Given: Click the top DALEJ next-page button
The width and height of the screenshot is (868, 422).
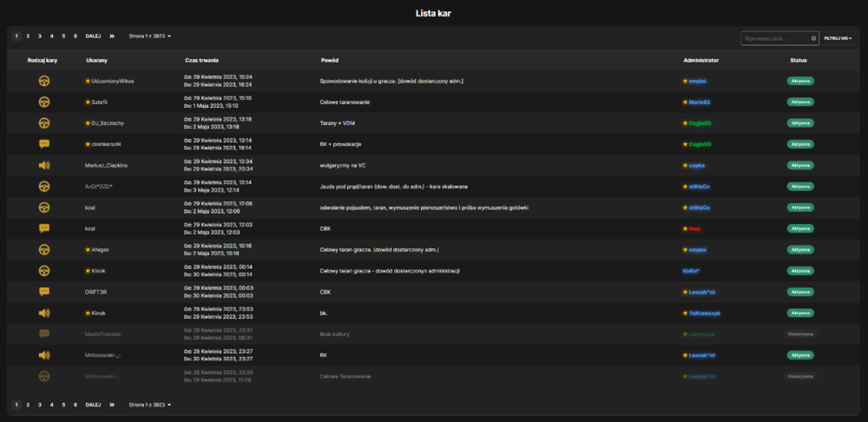Looking at the screenshot, I should click(x=93, y=36).
